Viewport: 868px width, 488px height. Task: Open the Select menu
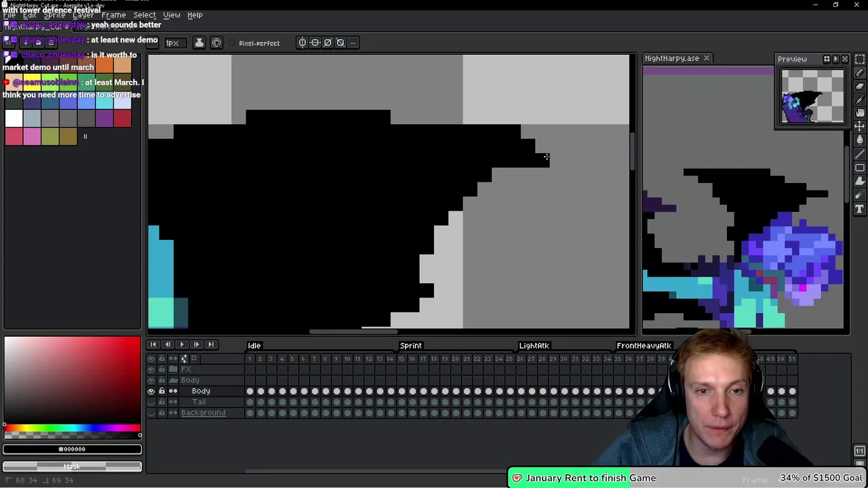[144, 15]
